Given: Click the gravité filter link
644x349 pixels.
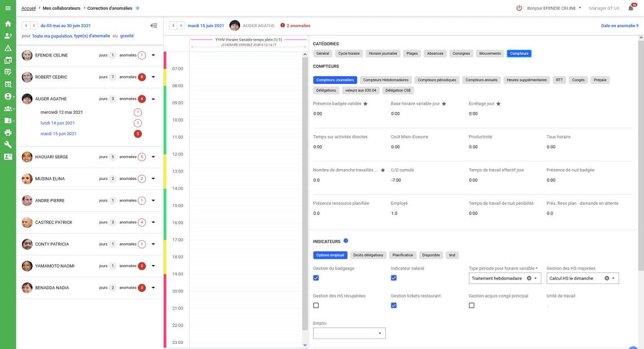Looking at the screenshot, I should 127,36.
